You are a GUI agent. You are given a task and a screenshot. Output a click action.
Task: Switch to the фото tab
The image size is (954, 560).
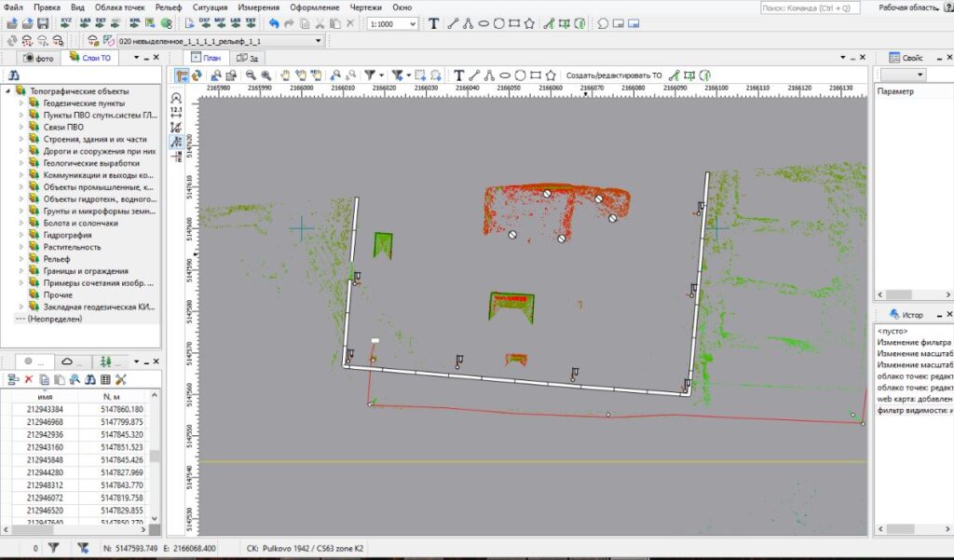coord(38,58)
